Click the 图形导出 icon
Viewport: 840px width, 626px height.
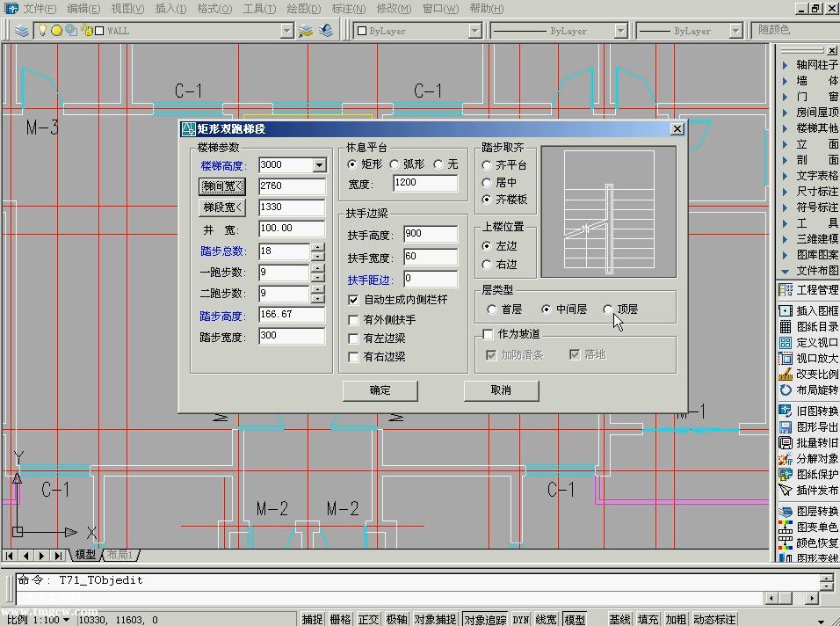(x=786, y=426)
